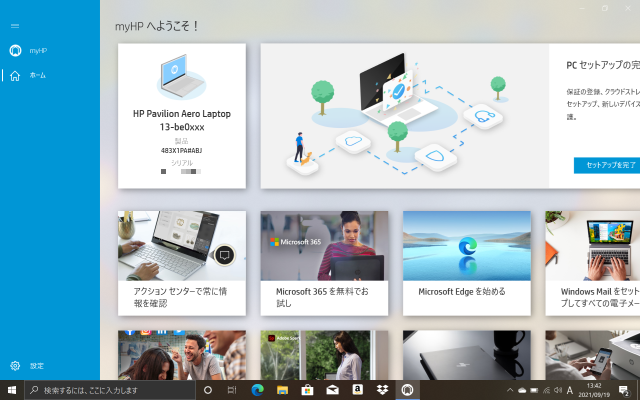Open the Windows Start menu

coord(12,390)
